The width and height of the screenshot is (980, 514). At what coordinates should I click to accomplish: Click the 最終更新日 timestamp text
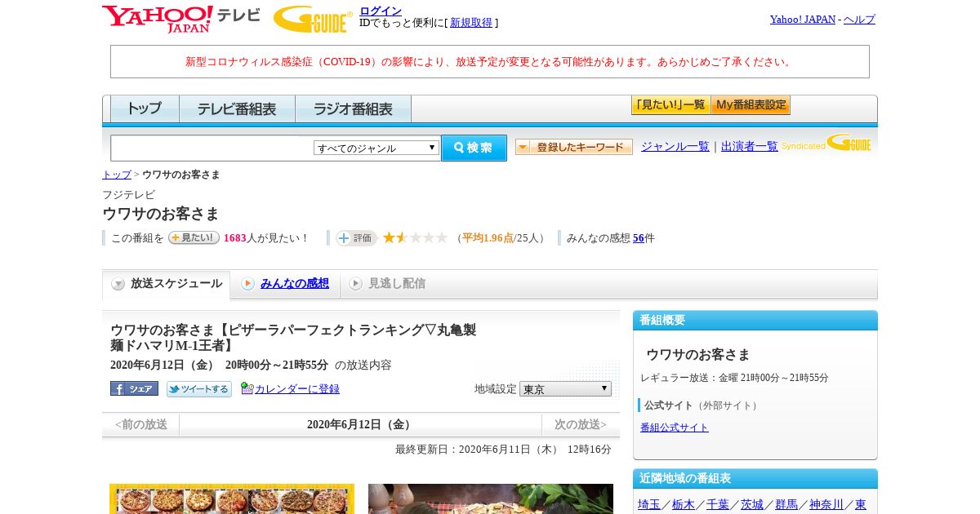pyautogui.click(x=503, y=450)
